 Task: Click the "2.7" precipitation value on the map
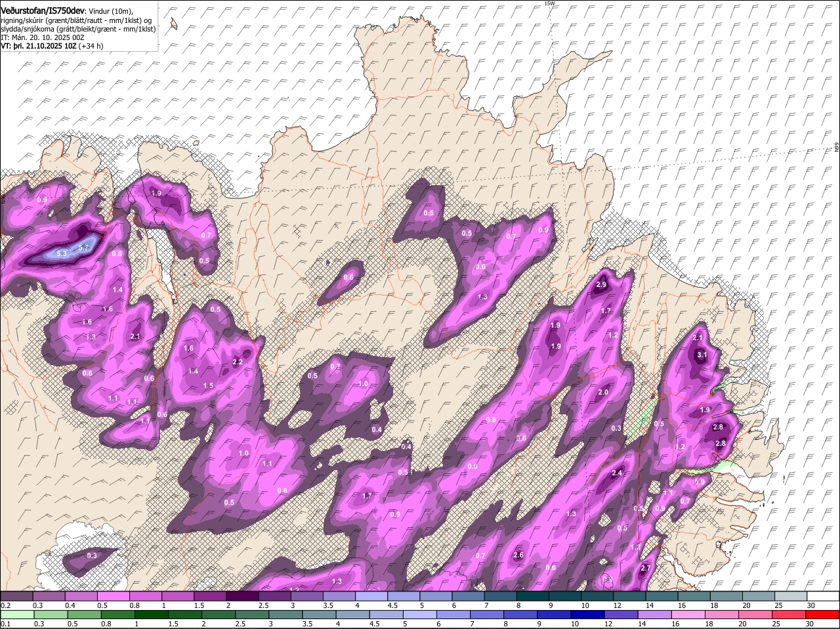(646, 569)
